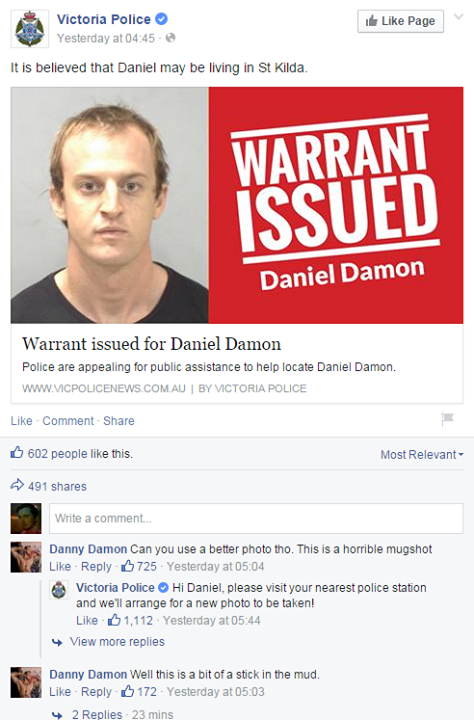Screen dimensions: 474x720
Task: Reply to the stick in the mud comment
Action: tap(96, 692)
